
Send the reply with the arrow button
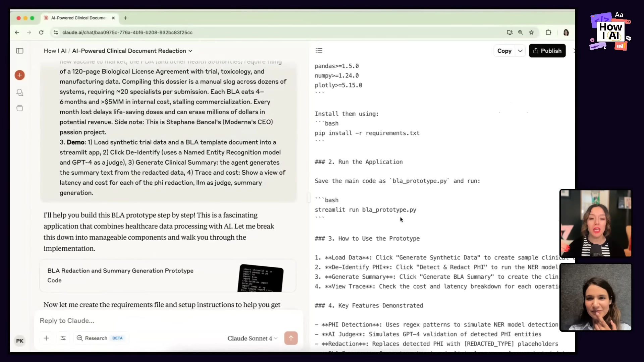coord(290,338)
